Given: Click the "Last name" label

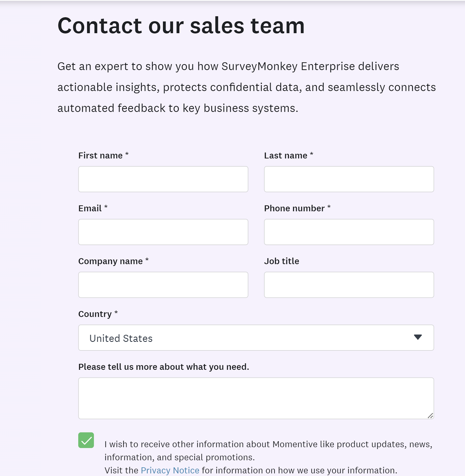Looking at the screenshot, I should point(285,156).
